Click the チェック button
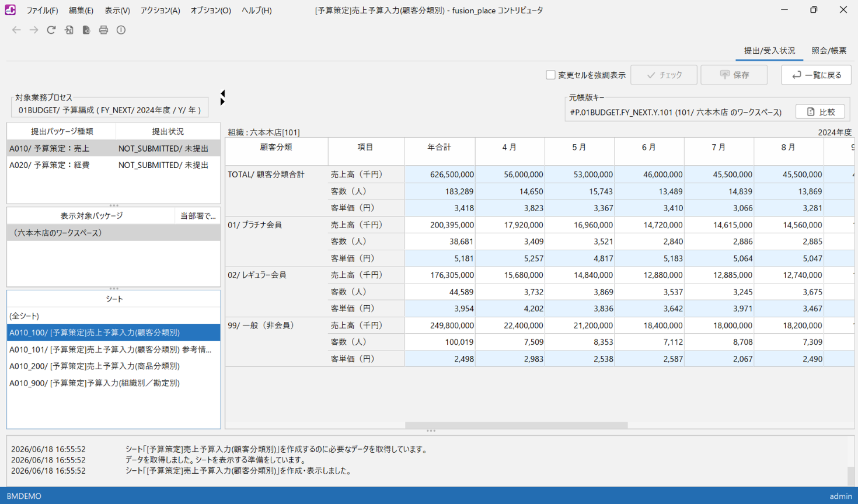Image resolution: width=858 pixels, height=504 pixels. tap(664, 75)
